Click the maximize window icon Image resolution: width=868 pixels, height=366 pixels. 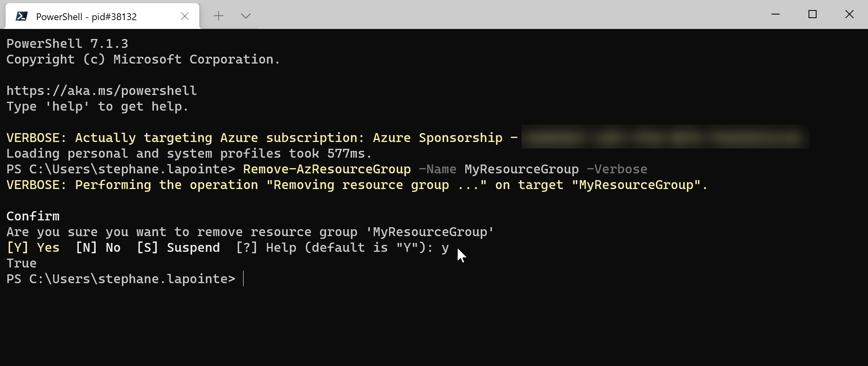[813, 14]
